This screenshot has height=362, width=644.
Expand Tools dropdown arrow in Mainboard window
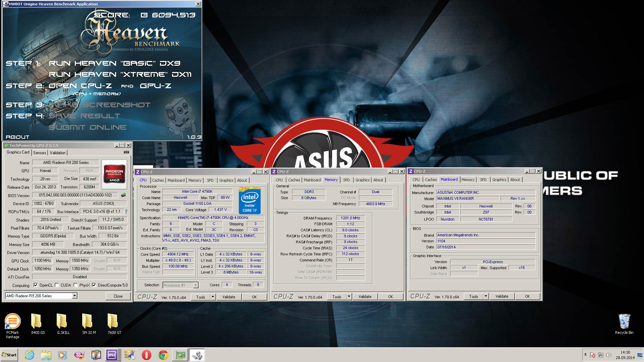click(486, 296)
